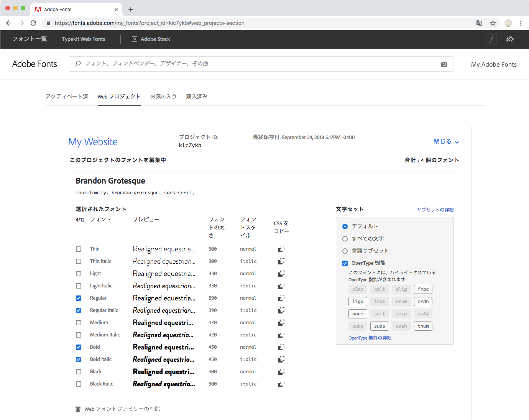Click the browser address bar URL
The height and width of the screenshot is (420, 529).
click(149, 23)
